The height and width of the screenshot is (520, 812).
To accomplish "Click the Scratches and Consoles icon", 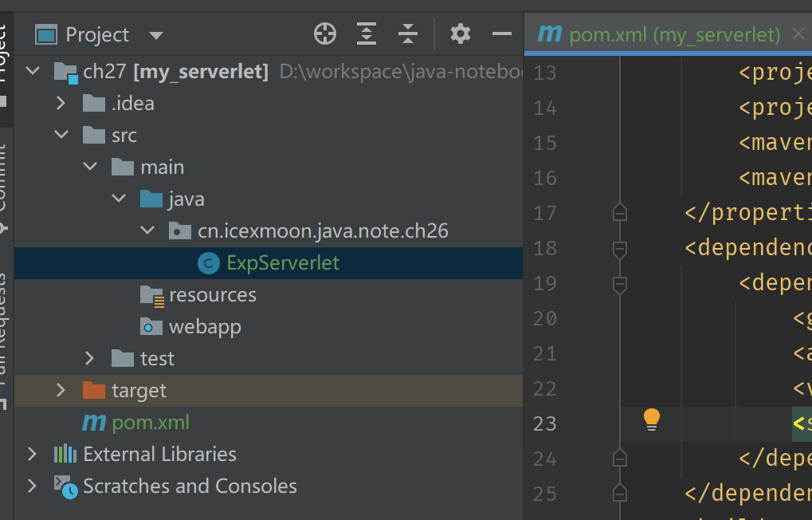I will click(67, 485).
